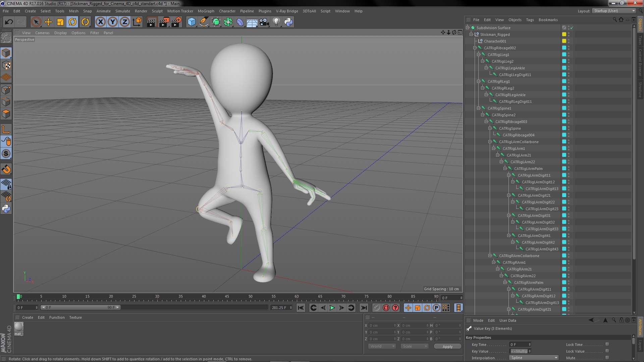Add a Subdivision Surface generator
This screenshot has height=362, width=644.
[x=216, y=22]
